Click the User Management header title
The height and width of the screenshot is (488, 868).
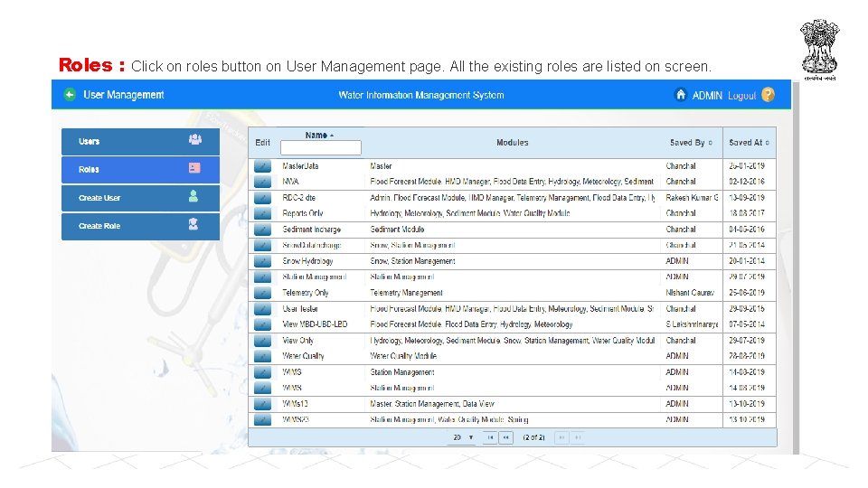tap(124, 95)
